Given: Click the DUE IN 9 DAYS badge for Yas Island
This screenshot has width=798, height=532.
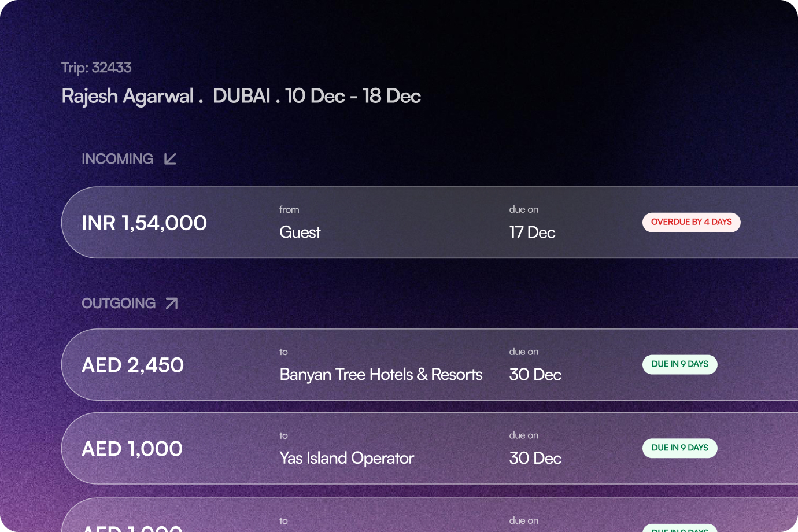Looking at the screenshot, I should tap(679, 448).
